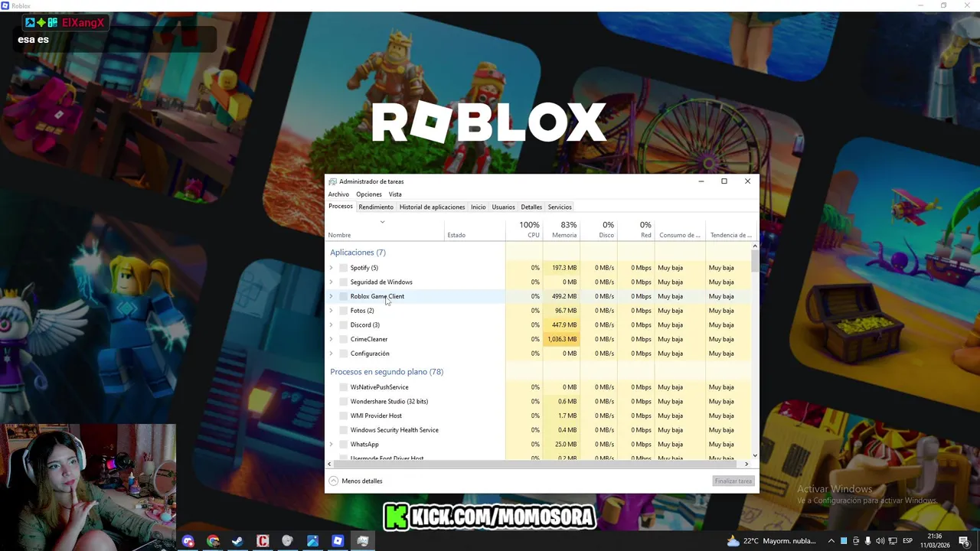Viewport: 980px width, 551px height.
Task: Open the notification center icon
Action: pyautogui.click(x=964, y=541)
